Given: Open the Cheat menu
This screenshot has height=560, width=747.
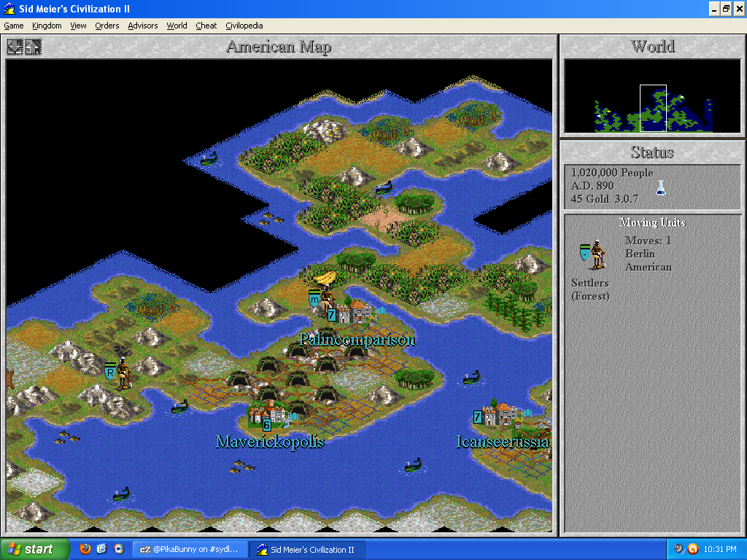Looking at the screenshot, I should 206,26.
